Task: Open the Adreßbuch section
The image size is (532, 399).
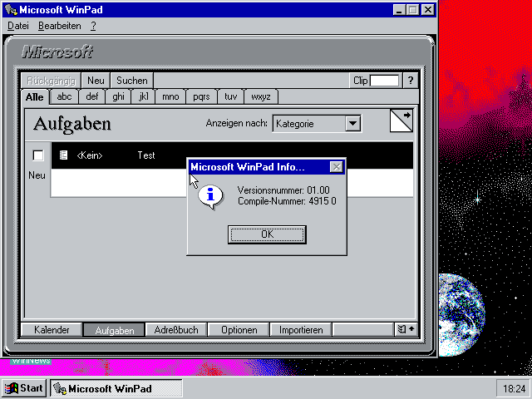Action: point(176,330)
